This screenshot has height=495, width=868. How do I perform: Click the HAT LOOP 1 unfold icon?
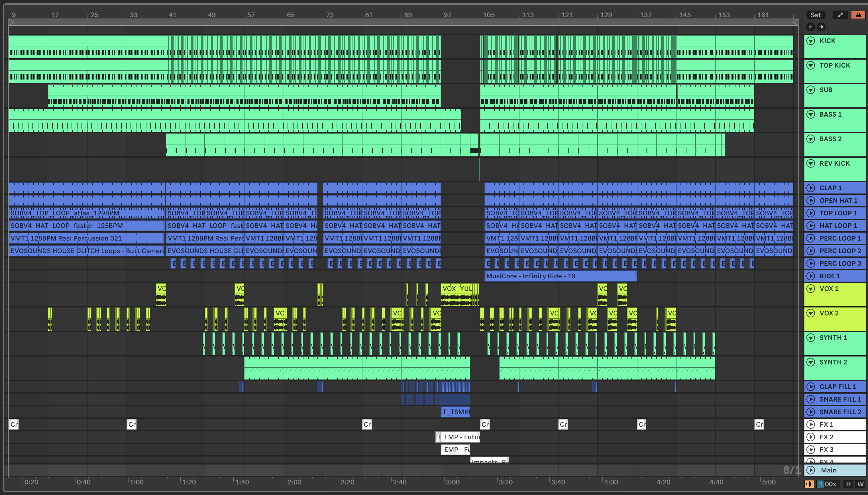[811, 226]
